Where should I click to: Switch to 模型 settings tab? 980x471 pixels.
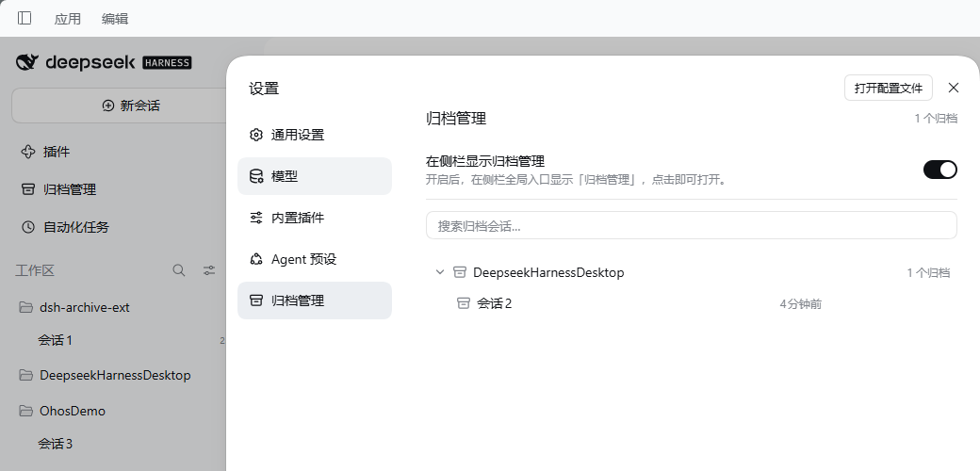click(315, 176)
